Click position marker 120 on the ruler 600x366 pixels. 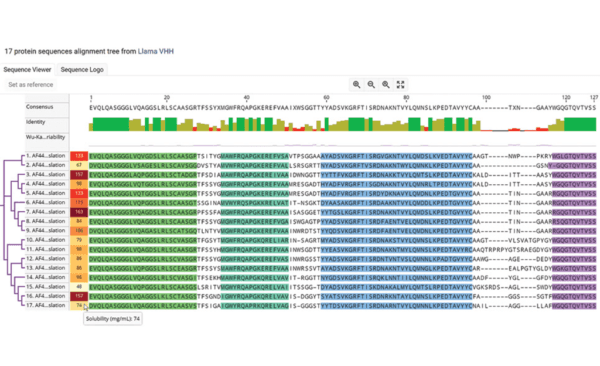pyautogui.click(x=566, y=98)
